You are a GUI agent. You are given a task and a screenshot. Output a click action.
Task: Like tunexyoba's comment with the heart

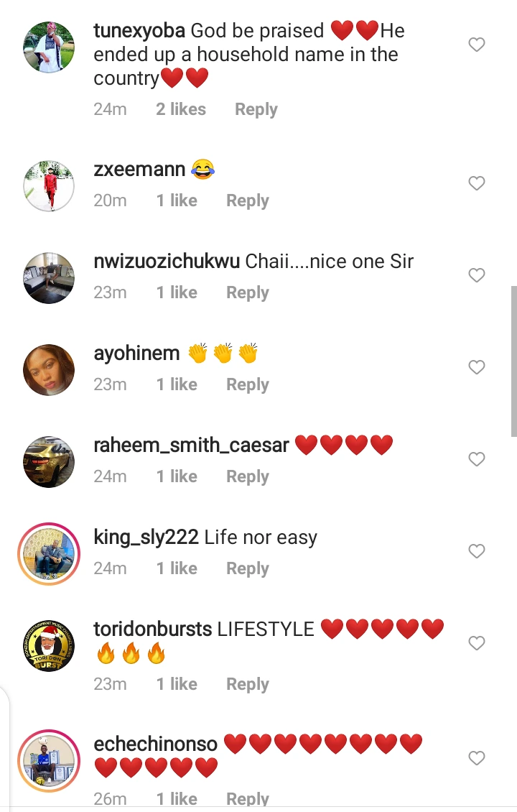click(x=477, y=45)
